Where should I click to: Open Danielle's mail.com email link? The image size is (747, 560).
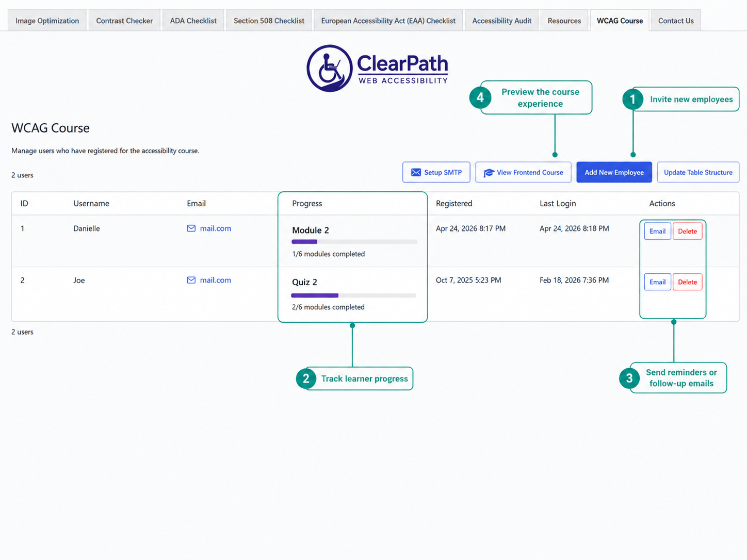216,228
